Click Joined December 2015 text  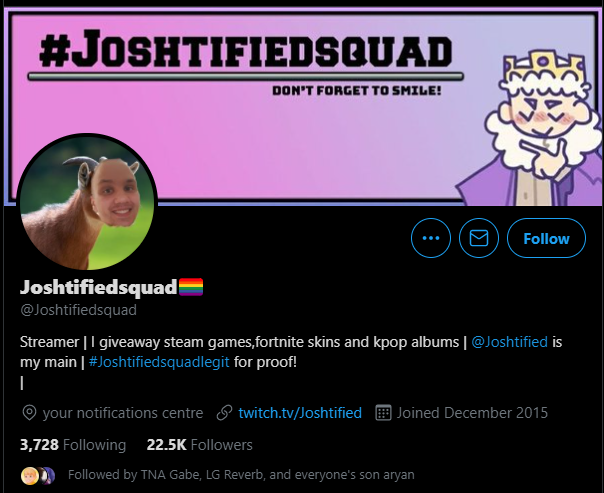(472, 413)
